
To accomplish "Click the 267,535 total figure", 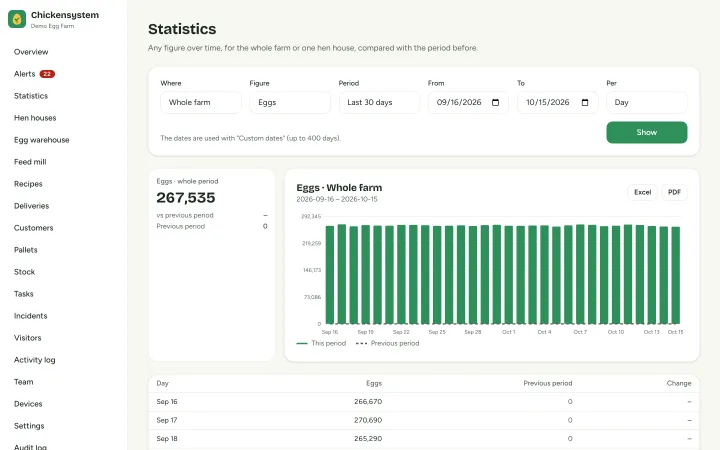I will pos(186,198).
